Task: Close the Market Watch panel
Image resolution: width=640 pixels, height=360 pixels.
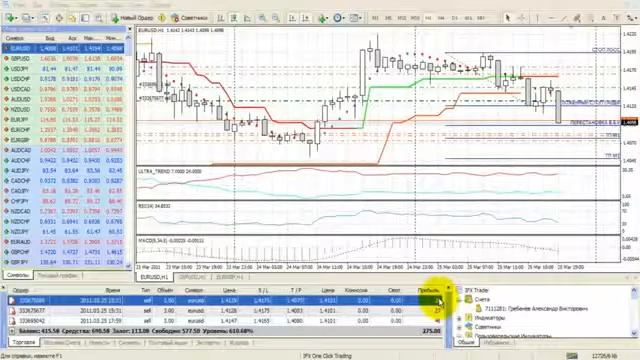Action: click(x=130, y=29)
